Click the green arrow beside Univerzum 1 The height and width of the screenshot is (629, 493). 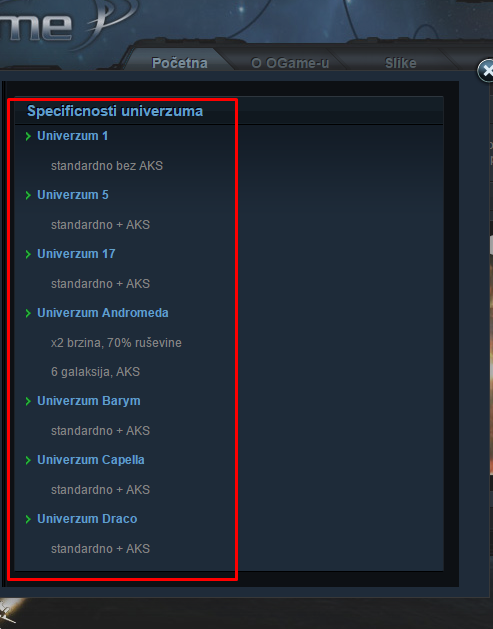tap(28, 136)
